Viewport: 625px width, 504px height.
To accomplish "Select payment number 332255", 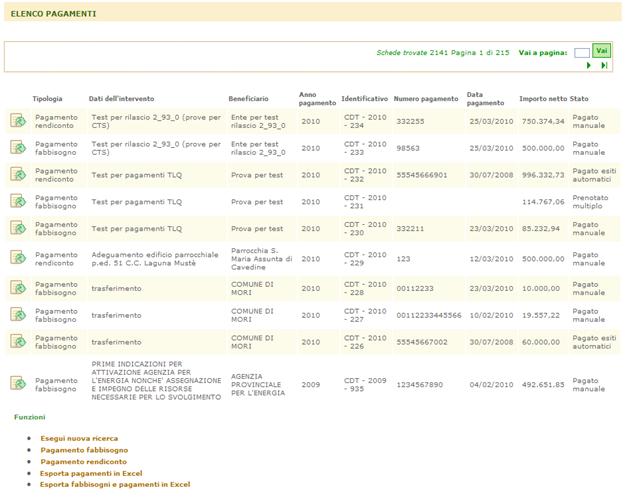I will tap(410, 121).
